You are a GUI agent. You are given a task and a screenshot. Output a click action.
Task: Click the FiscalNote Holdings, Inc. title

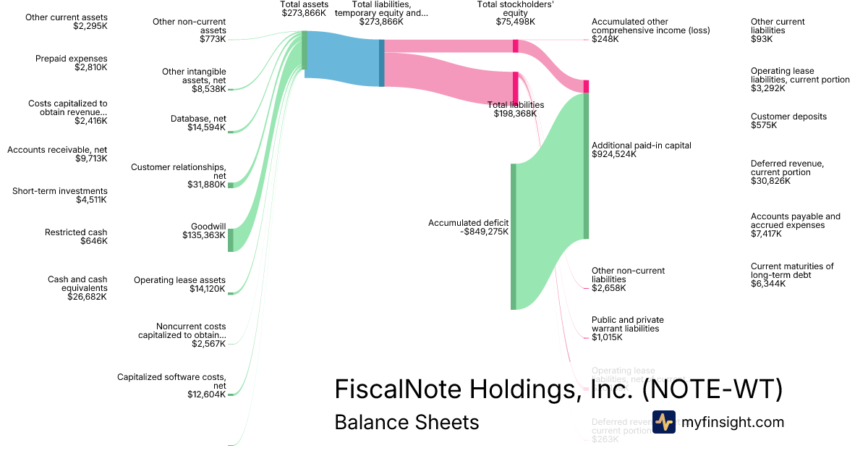(x=558, y=389)
